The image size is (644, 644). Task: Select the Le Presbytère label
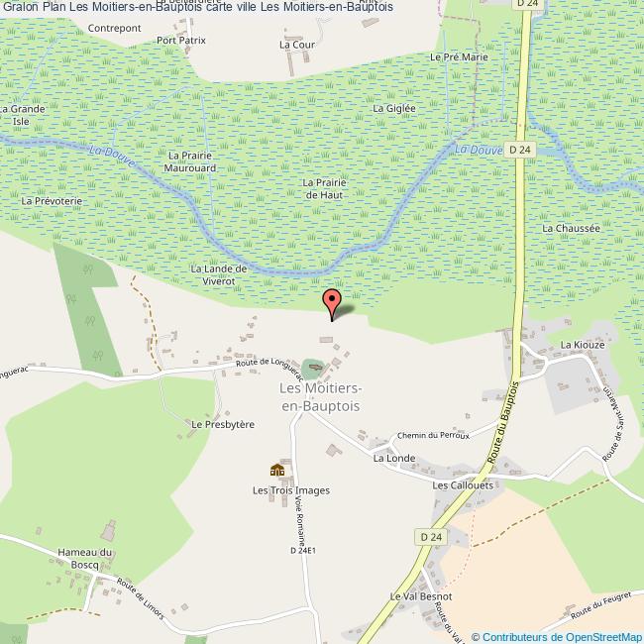coord(223,424)
